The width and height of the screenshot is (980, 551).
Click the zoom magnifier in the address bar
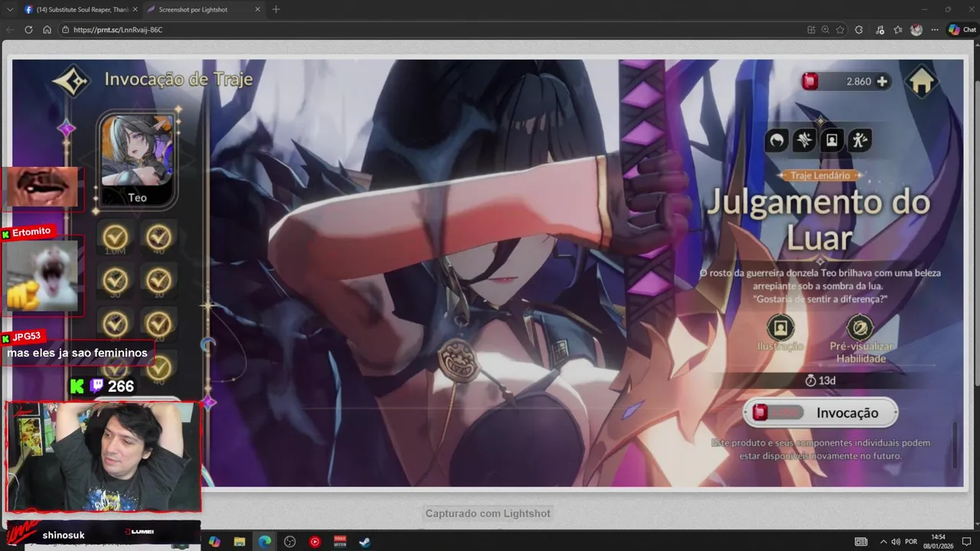[x=825, y=30]
